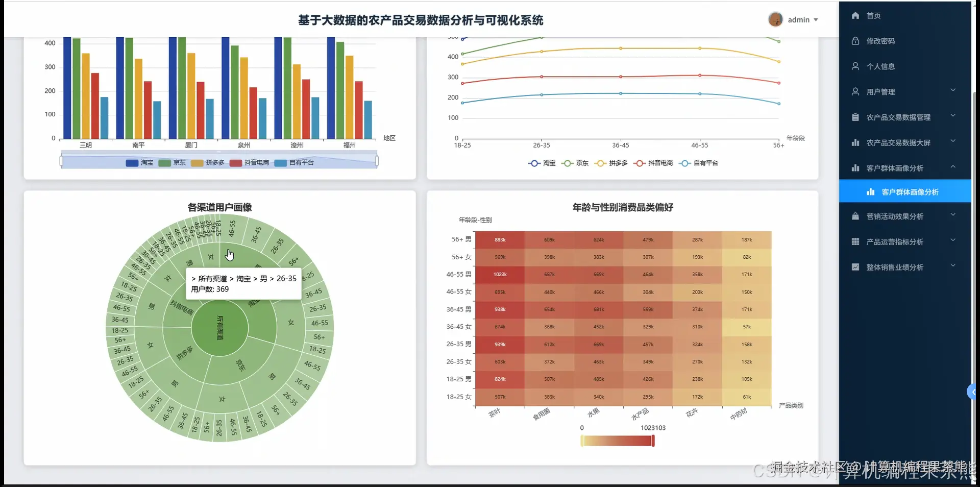The width and height of the screenshot is (980, 487).
Task: Expand the 整体销售业绩分析 chevron
Action: pyautogui.click(x=953, y=266)
